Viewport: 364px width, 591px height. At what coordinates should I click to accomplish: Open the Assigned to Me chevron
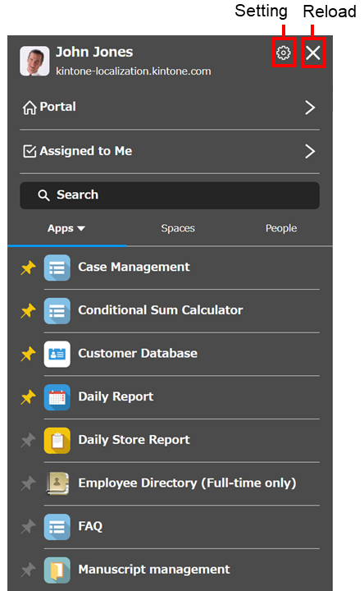click(x=310, y=151)
